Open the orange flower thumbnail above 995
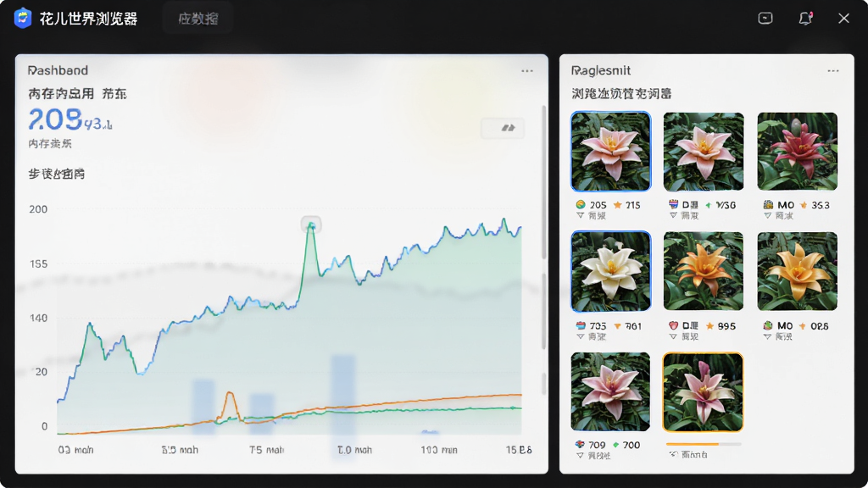The height and width of the screenshot is (488, 868). 704,271
